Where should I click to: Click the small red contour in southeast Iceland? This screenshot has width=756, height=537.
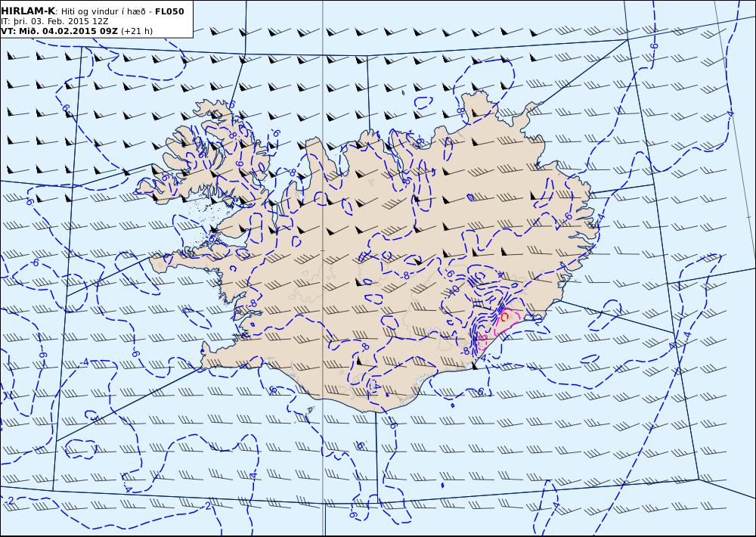click(504, 316)
